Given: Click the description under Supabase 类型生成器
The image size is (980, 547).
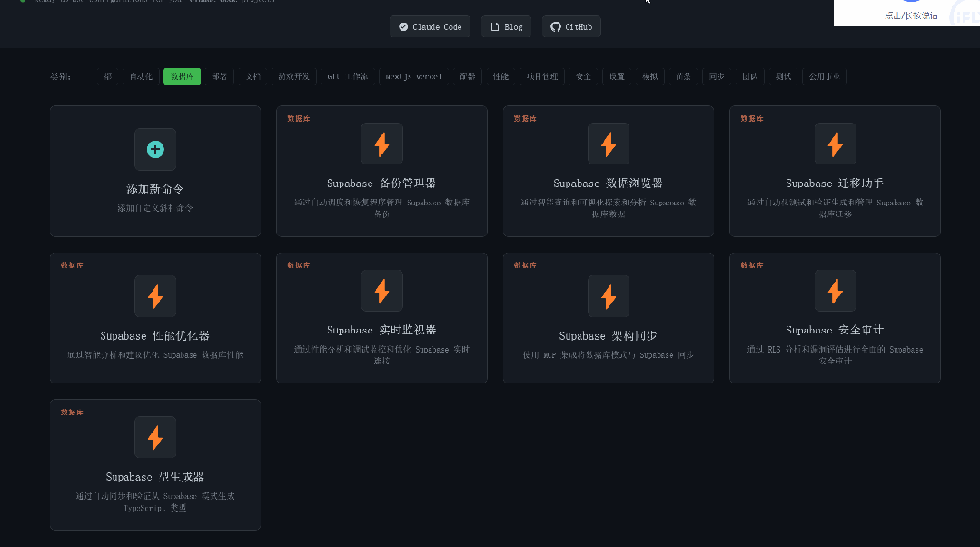Looking at the screenshot, I should [x=155, y=502].
